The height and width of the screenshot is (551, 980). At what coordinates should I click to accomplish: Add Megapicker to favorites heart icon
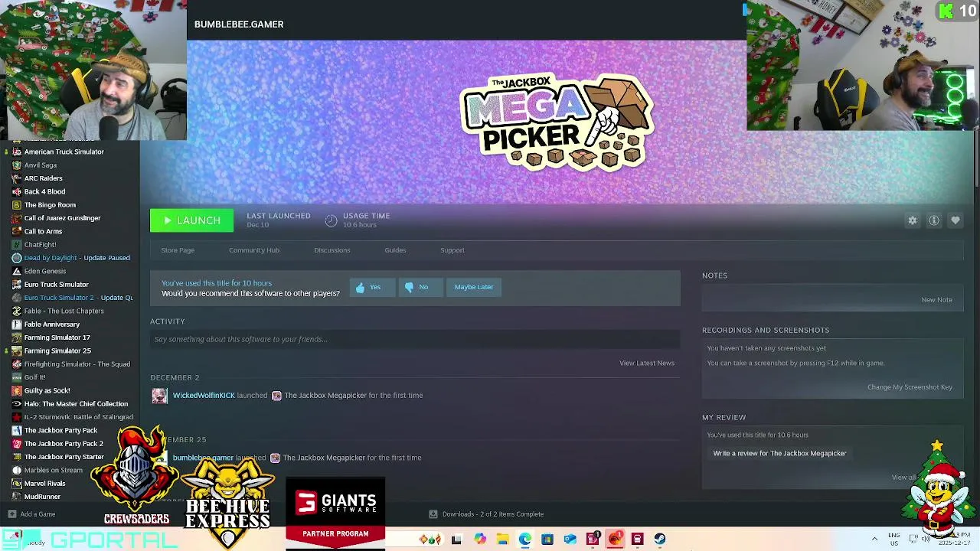click(955, 220)
